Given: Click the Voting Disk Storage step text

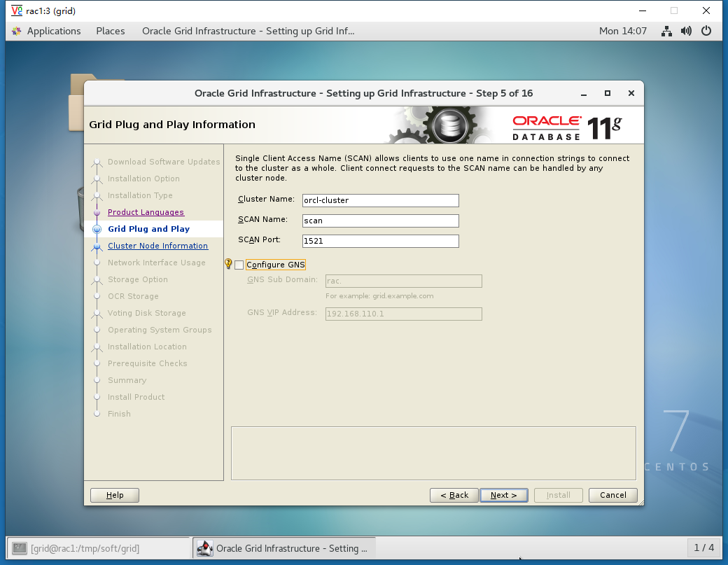Looking at the screenshot, I should click(x=147, y=313).
